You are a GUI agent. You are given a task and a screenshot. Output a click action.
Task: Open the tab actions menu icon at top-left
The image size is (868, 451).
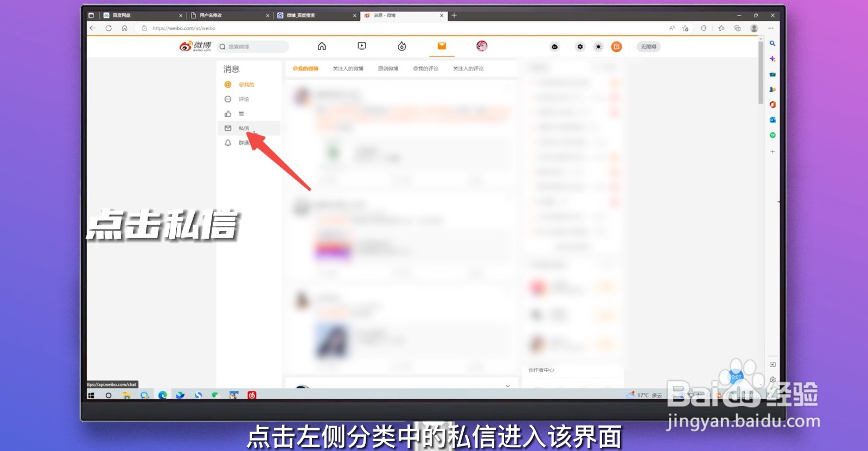coord(91,15)
